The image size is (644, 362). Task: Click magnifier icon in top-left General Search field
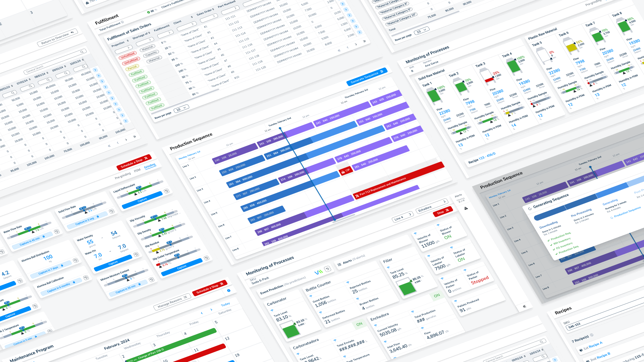coord(82,52)
